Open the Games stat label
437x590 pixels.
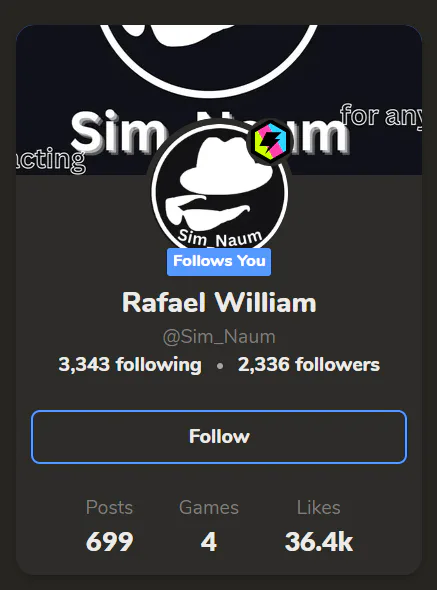[209, 507]
